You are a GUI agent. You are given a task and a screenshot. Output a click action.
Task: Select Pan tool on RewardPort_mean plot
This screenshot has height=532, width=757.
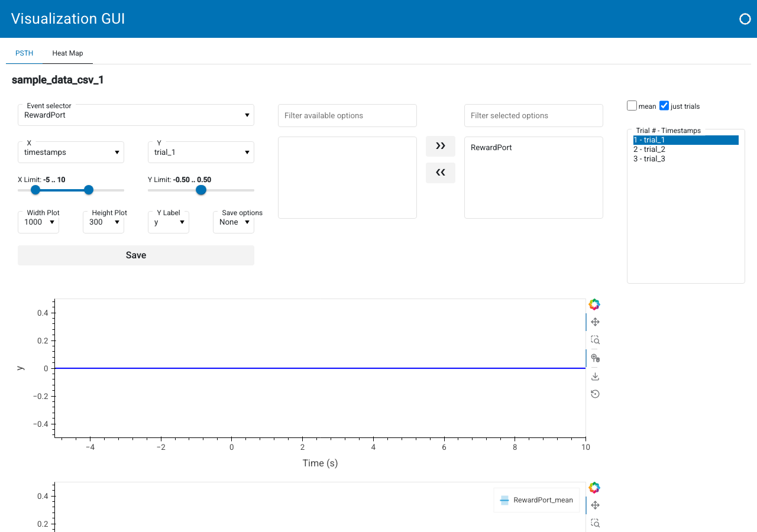[595, 505]
